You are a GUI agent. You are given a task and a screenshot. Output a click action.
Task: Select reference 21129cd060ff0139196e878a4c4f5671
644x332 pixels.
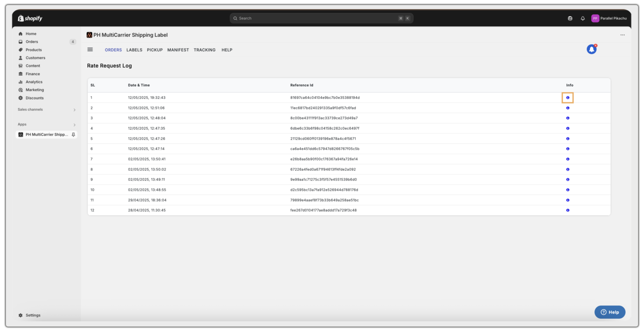tap(323, 138)
